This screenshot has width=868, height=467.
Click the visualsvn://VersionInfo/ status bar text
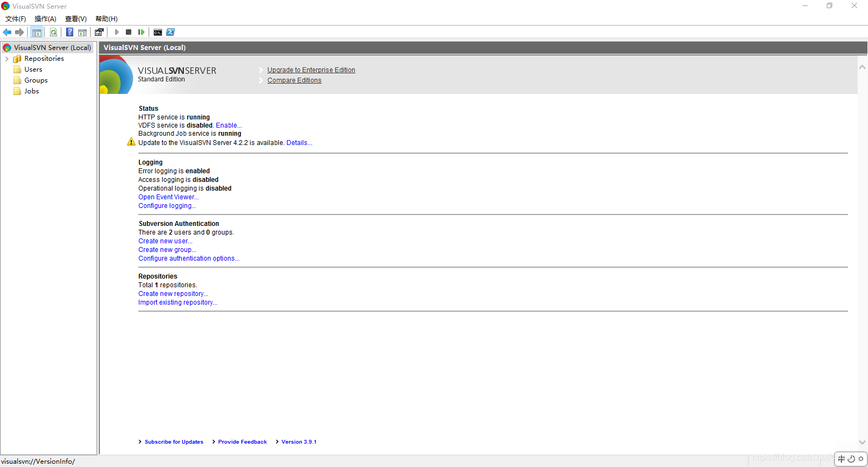(x=38, y=462)
